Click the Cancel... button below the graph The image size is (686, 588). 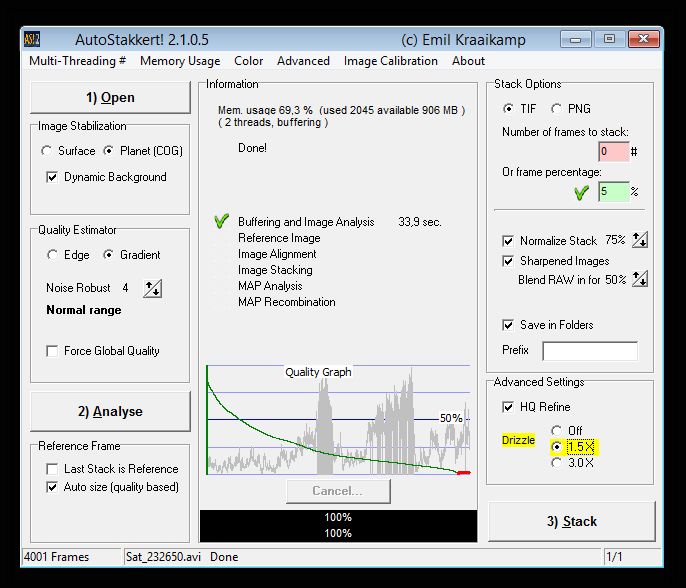click(x=338, y=491)
